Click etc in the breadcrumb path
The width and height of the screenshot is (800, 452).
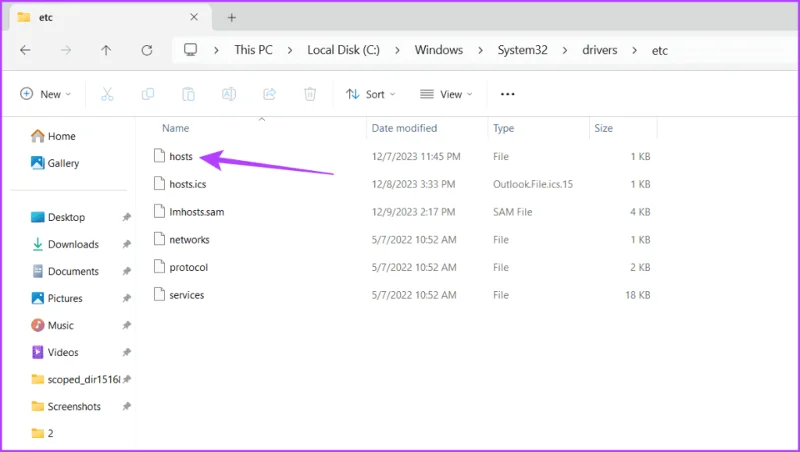pos(660,51)
